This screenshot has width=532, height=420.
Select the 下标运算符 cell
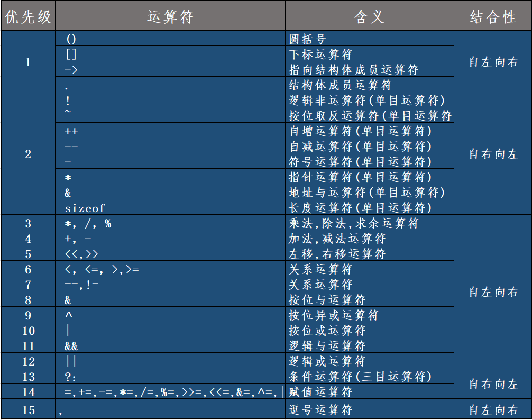pyautogui.click(x=370, y=53)
